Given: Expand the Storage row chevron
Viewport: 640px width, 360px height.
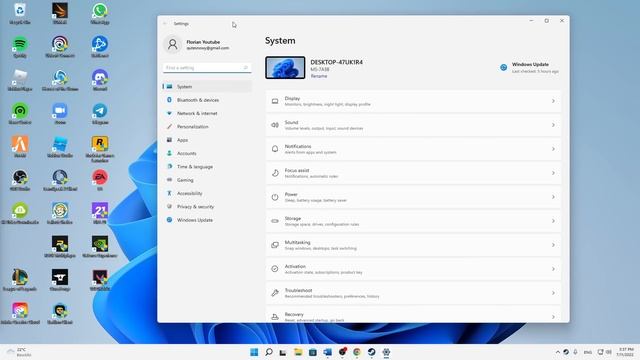Looking at the screenshot, I should [553, 221].
